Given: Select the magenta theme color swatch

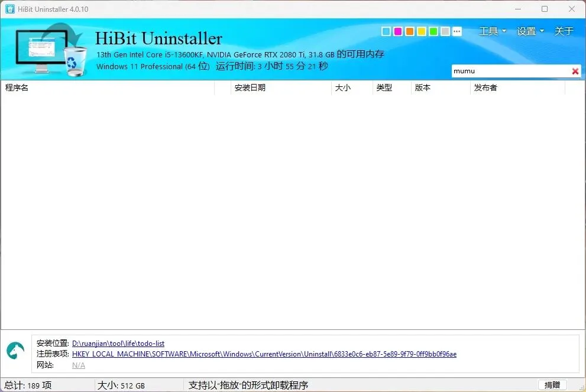Looking at the screenshot, I should 398,31.
